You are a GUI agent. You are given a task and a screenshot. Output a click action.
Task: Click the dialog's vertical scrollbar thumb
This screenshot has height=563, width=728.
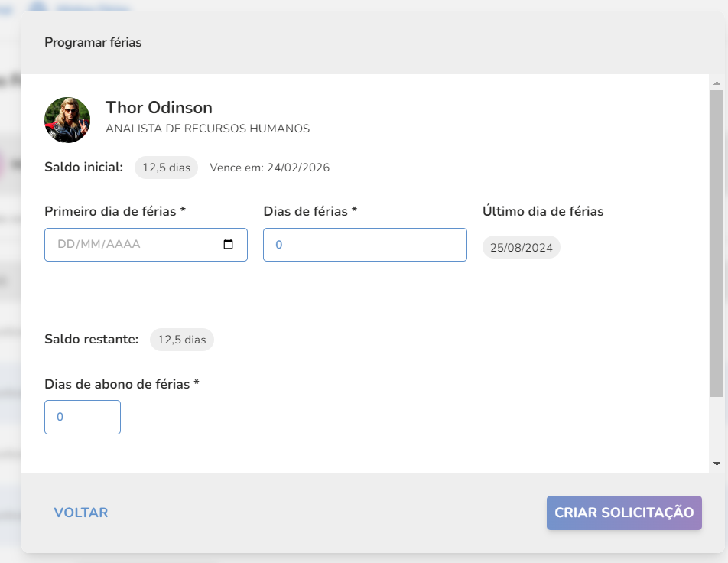click(717, 243)
